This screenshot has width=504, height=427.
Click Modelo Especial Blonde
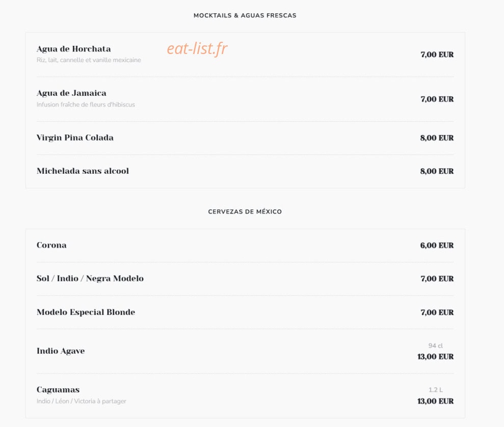pos(86,312)
